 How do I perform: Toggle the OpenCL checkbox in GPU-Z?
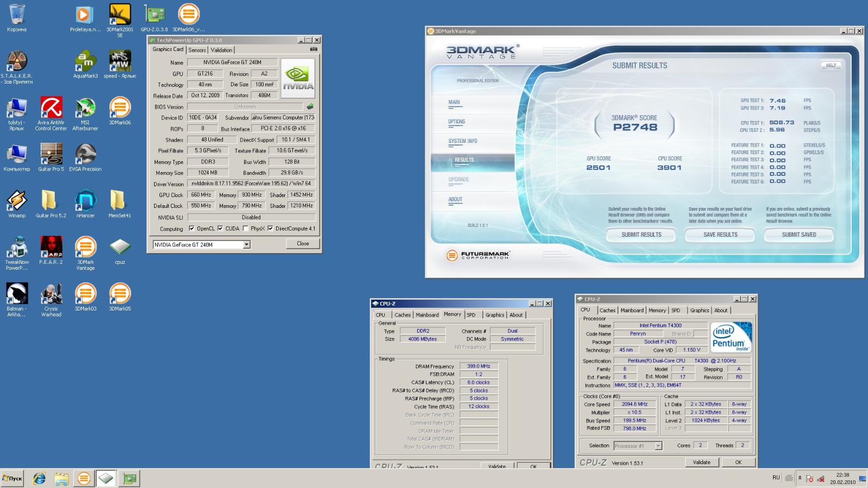pos(192,229)
